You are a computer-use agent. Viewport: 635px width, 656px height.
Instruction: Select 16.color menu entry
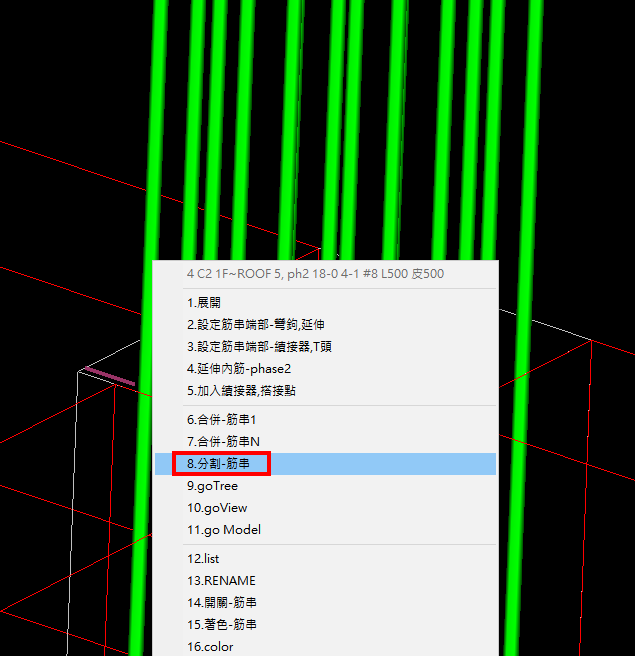tap(325, 646)
